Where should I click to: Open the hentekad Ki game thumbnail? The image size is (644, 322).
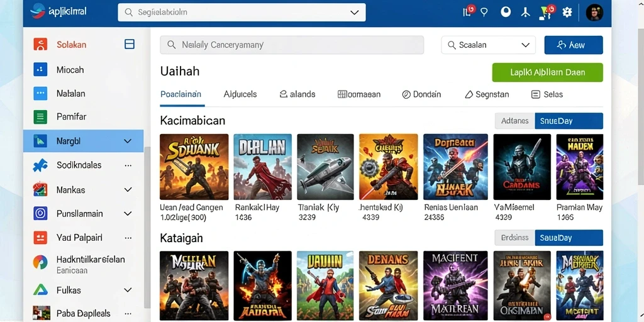click(388, 167)
